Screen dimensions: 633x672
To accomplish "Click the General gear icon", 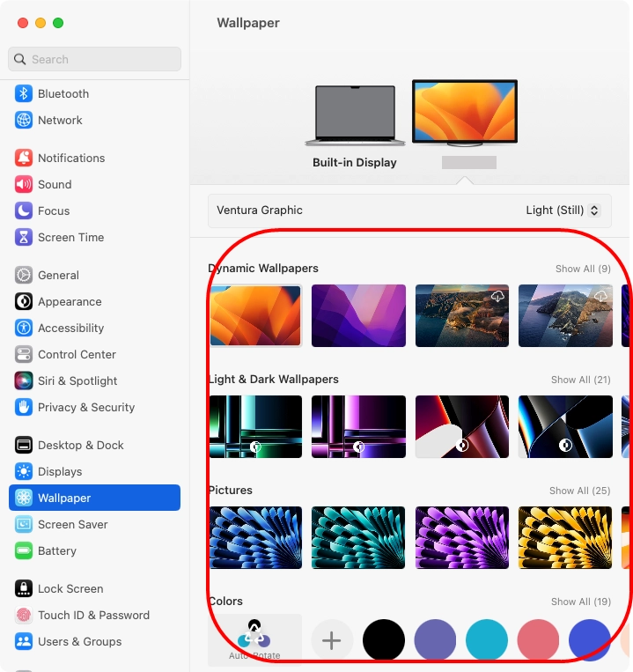I will point(24,275).
